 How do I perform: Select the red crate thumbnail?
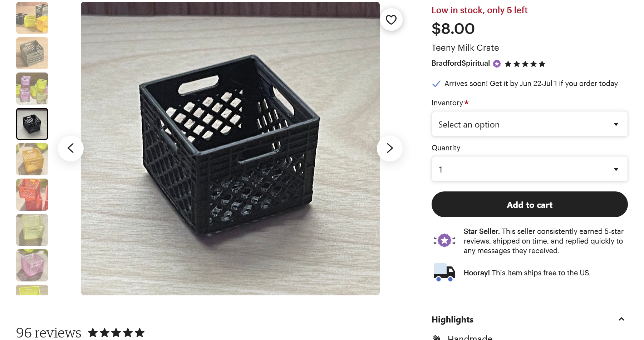pyautogui.click(x=32, y=195)
